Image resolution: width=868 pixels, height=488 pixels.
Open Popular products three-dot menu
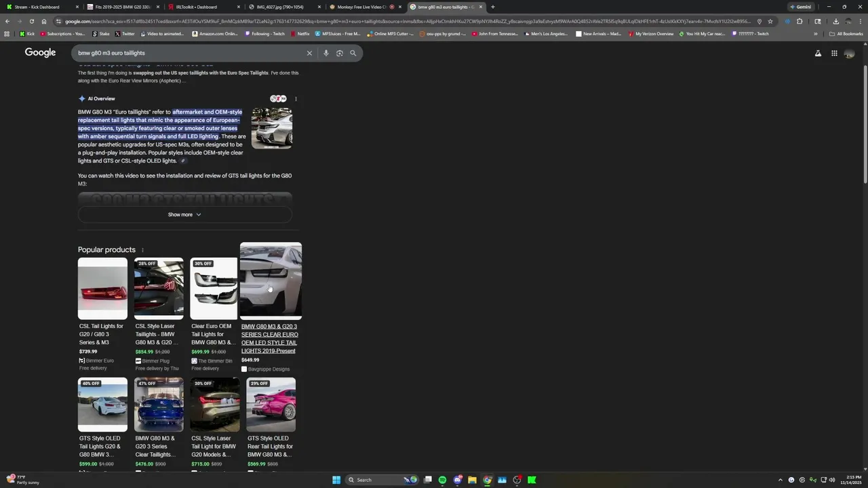coord(142,250)
